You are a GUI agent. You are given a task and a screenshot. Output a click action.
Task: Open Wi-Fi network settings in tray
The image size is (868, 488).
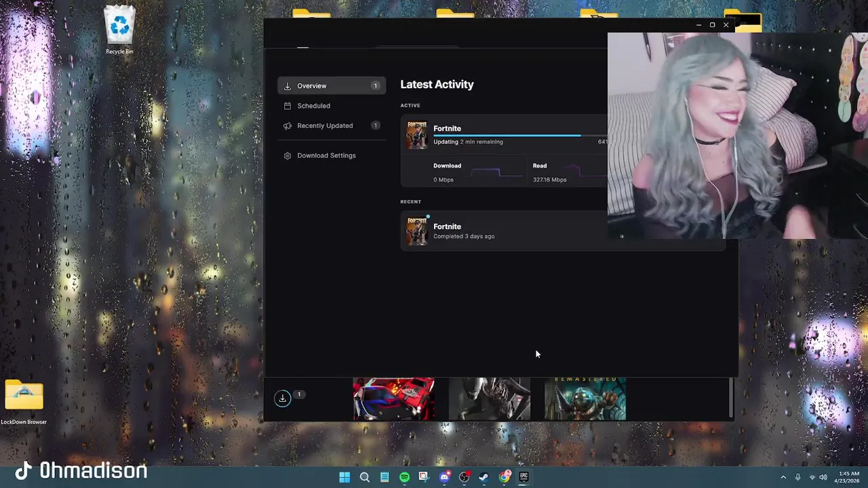[812, 477]
